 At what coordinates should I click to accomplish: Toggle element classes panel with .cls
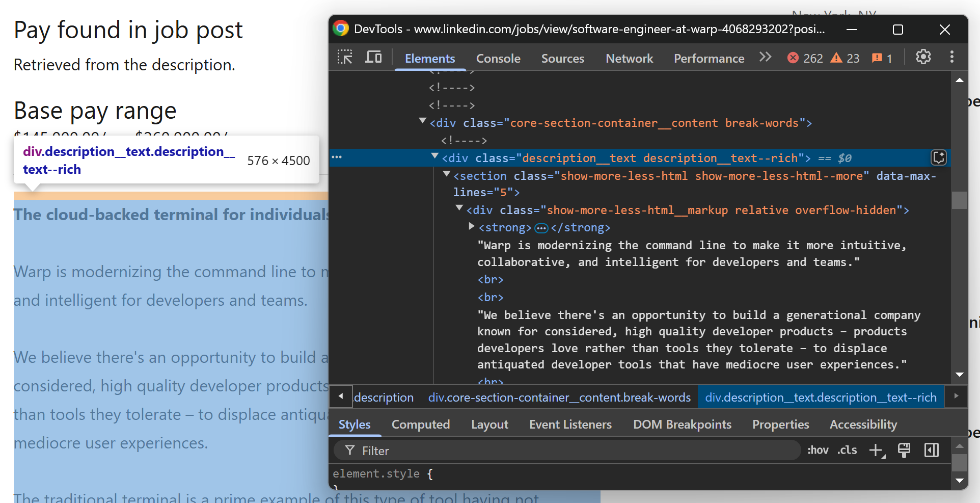click(847, 450)
